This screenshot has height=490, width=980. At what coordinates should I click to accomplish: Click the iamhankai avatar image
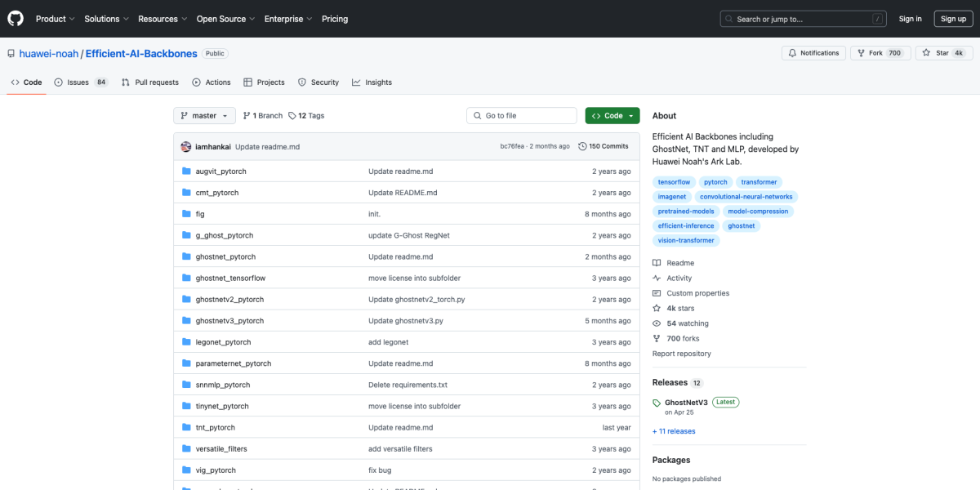click(x=186, y=146)
